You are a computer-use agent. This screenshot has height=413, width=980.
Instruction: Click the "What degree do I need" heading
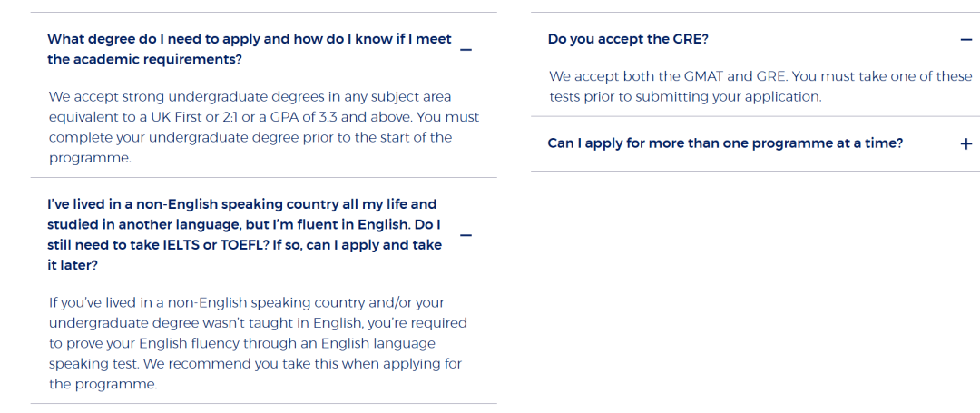tap(249, 39)
